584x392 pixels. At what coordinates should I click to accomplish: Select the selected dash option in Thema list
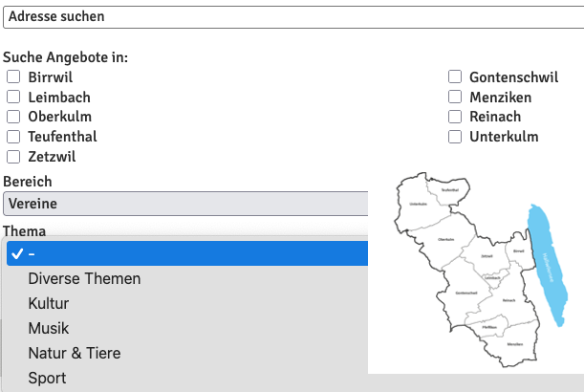[186, 253]
